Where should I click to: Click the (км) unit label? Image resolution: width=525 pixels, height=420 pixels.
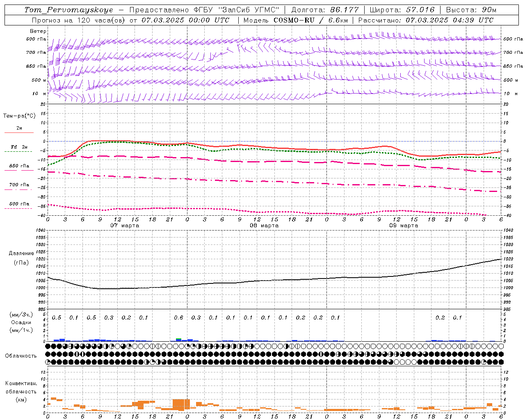(21, 399)
